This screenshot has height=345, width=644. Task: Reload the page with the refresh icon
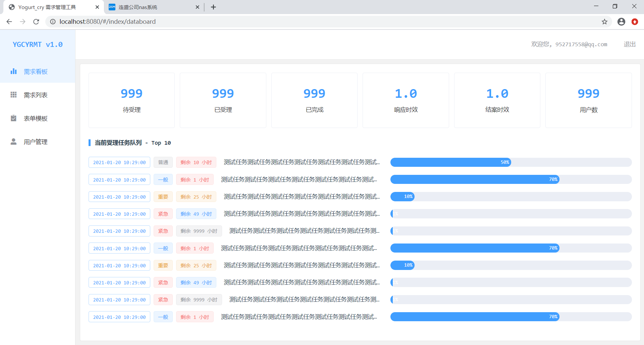pos(36,21)
